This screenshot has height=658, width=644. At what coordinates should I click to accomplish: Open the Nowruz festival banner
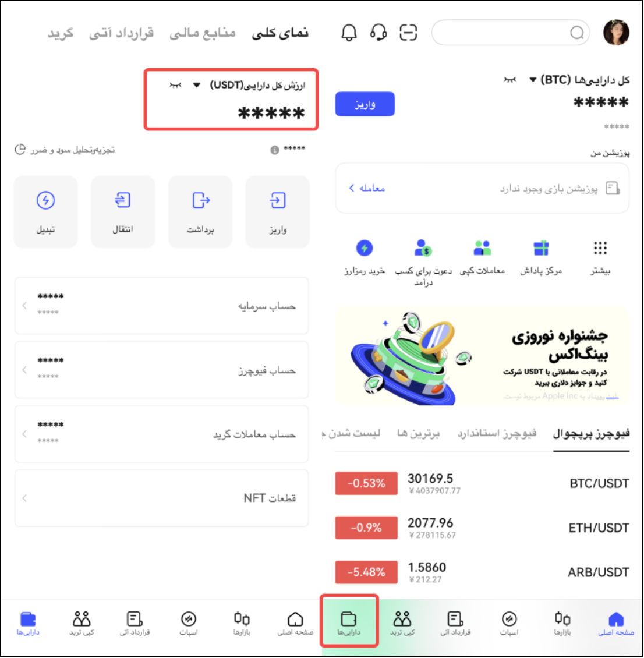[x=482, y=356]
